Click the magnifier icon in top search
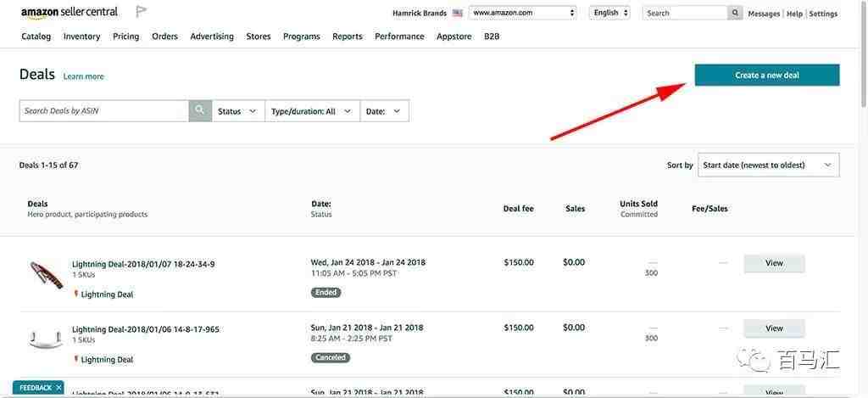The image size is (868, 398). [735, 13]
